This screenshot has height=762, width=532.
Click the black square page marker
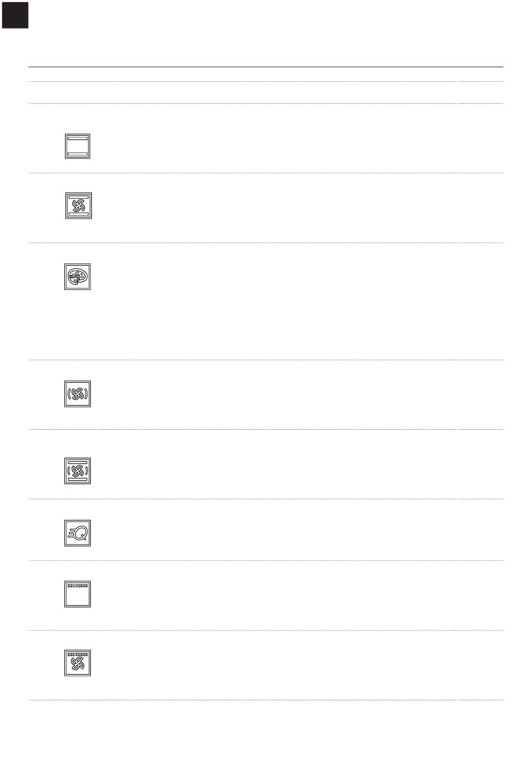coord(15,15)
